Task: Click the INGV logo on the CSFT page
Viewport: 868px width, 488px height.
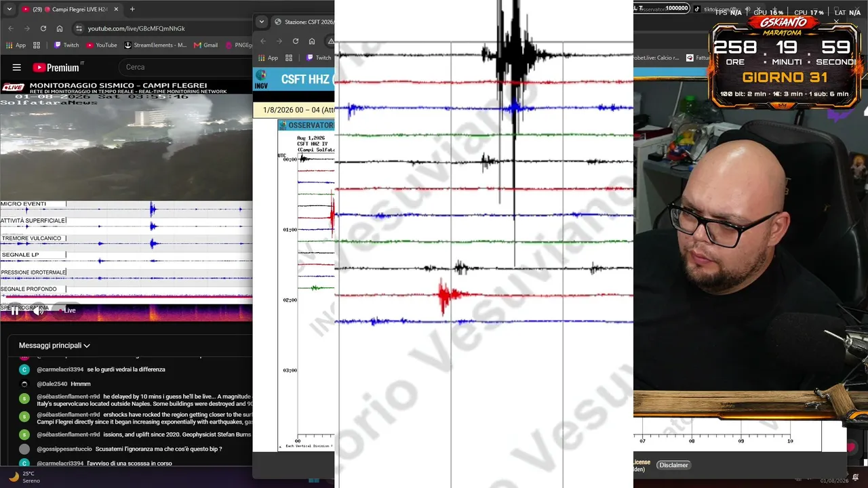Action: pyautogui.click(x=261, y=79)
